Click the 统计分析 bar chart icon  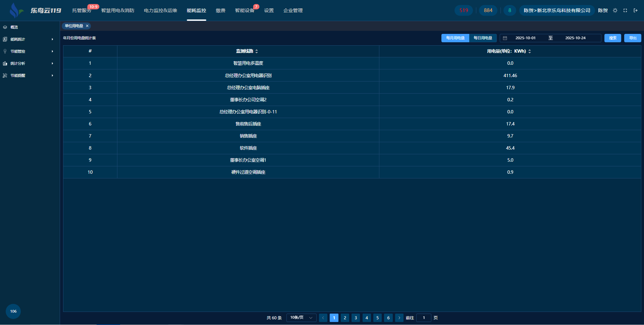click(x=5, y=63)
